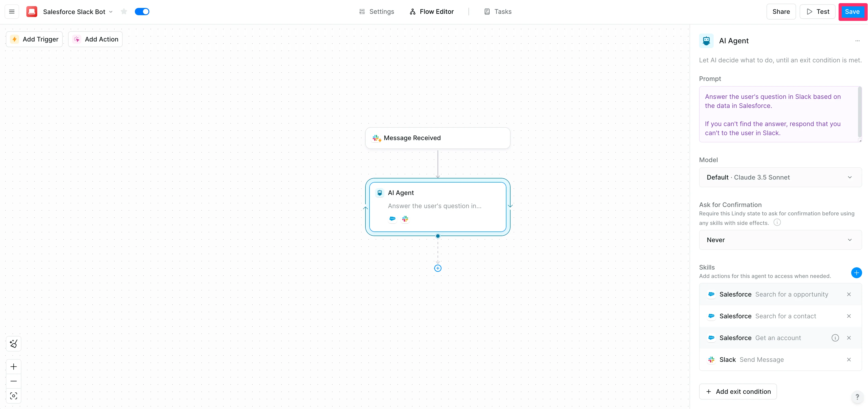The width and height of the screenshot is (868, 409).
Task: Favorite the bot with star icon
Action: click(x=124, y=12)
